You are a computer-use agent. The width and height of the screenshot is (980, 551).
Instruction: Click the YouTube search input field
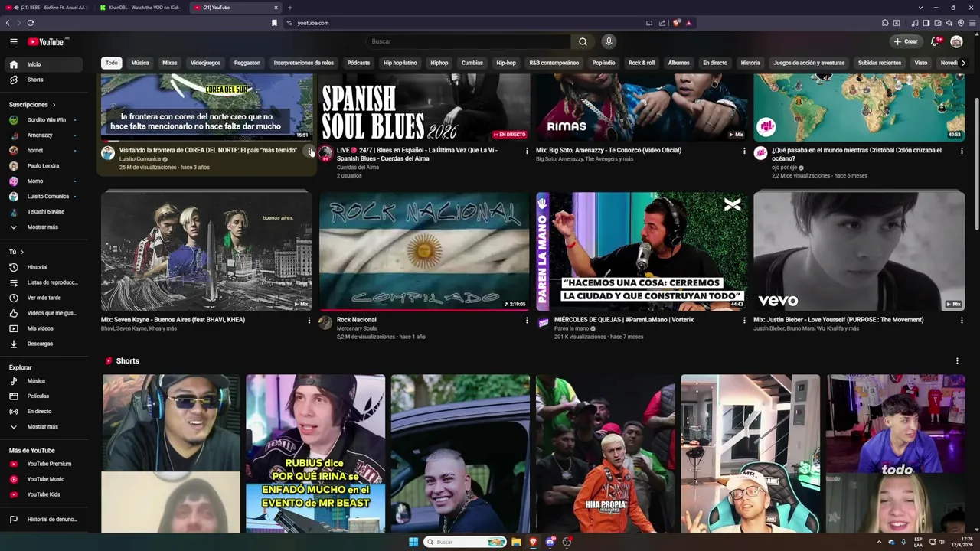469,41
